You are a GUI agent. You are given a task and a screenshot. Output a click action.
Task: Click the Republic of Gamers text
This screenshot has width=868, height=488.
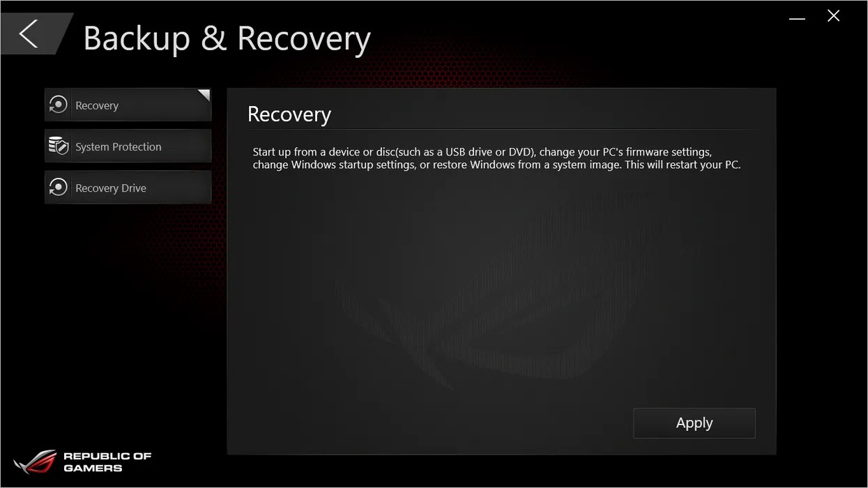coord(107,462)
